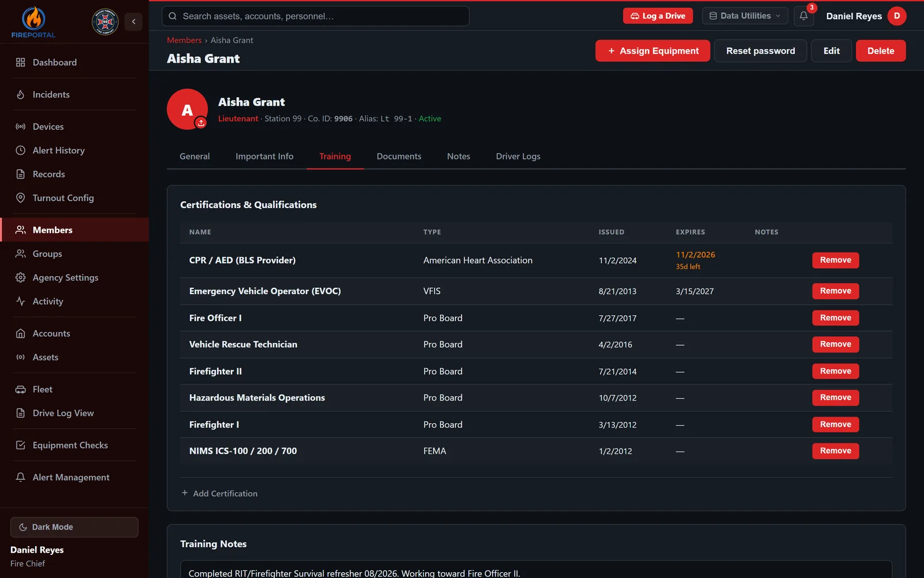Viewport: 924px width, 578px height.
Task: Click the Training Notes text area
Action: 536,569
